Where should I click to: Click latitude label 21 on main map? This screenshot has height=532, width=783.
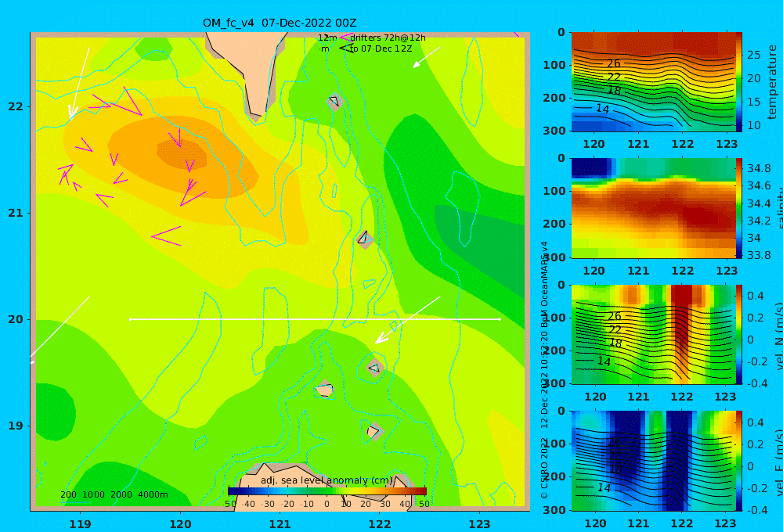[x=15, y=213]
